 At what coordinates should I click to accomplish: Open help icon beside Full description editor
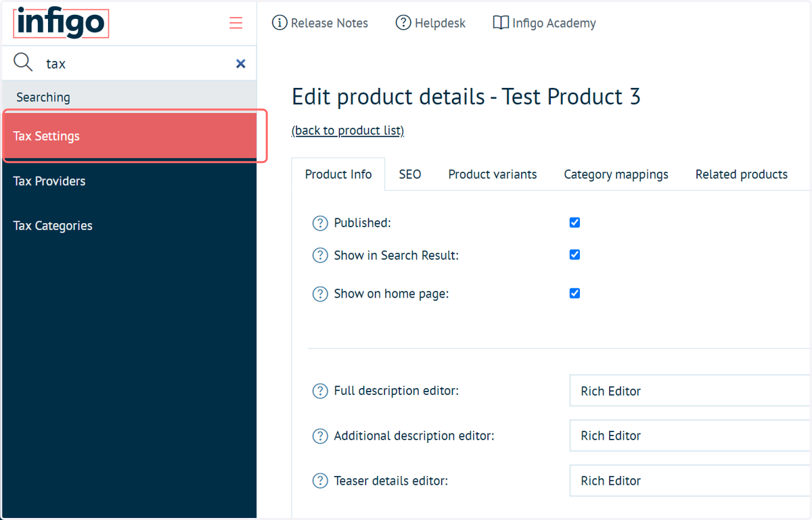pos(320,391)
